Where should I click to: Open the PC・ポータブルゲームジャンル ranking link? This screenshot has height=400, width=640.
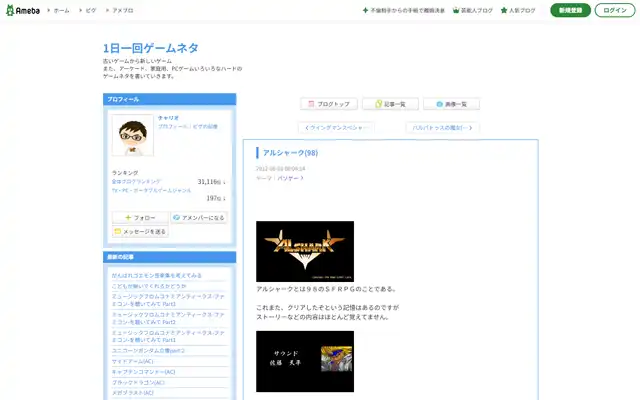[x=151, y=191]
